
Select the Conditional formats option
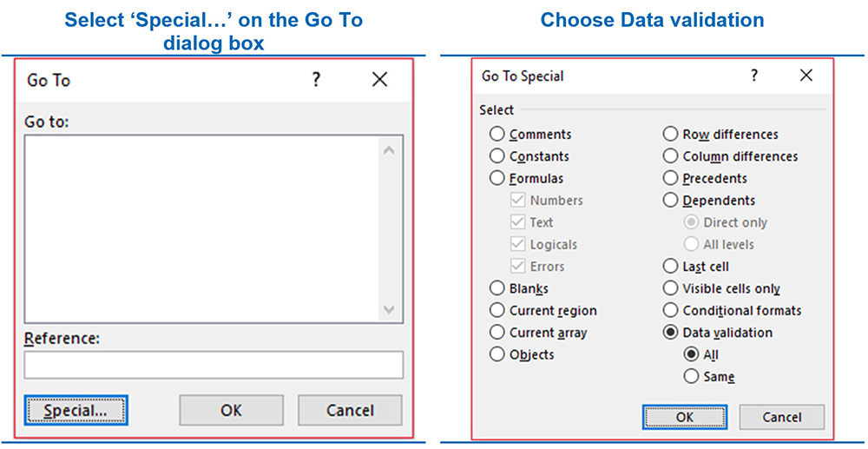(x=670, y=310)
